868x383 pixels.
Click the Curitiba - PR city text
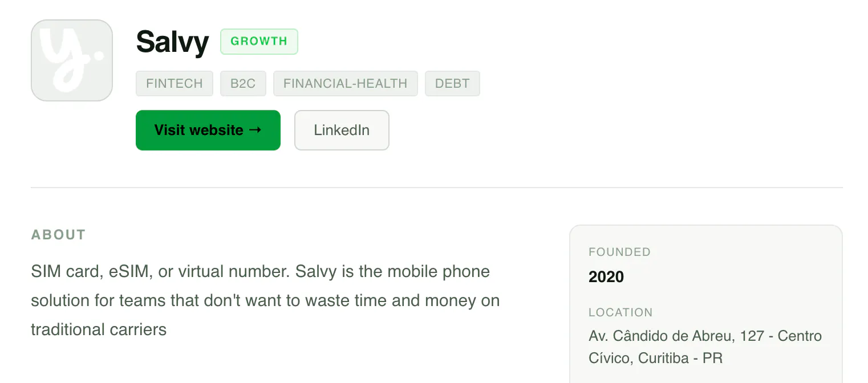(x=680, y=358)
